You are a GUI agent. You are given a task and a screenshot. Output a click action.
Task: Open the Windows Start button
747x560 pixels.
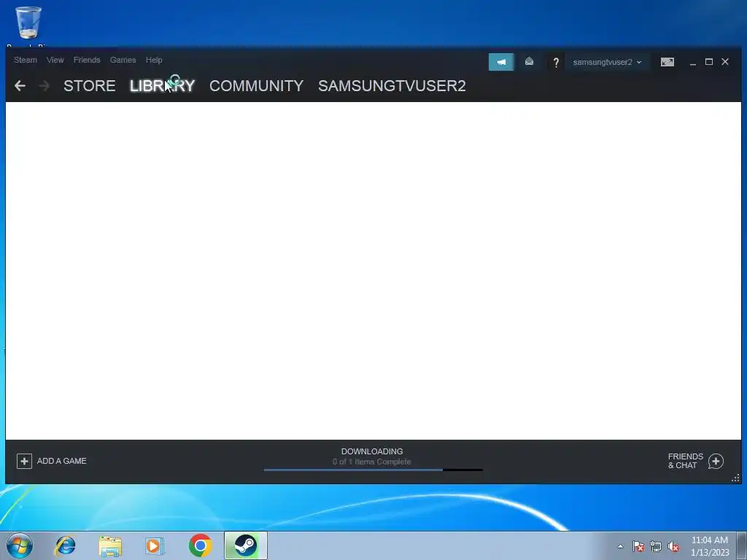click(20, 545)
